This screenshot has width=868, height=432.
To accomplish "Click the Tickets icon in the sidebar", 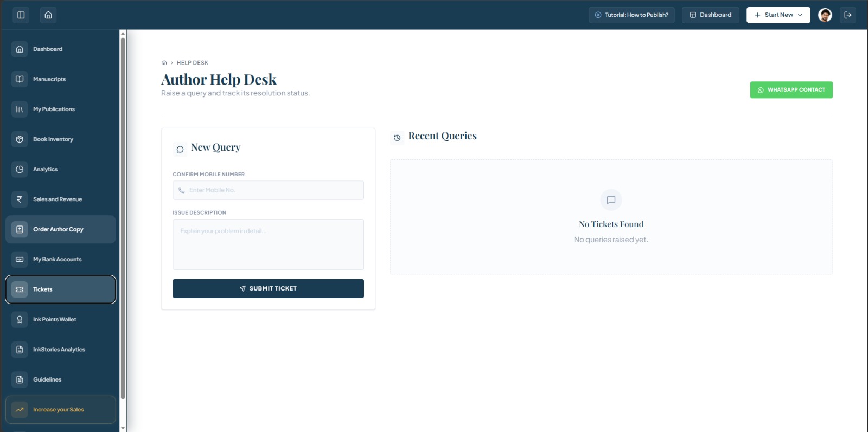I will coord(20,289).
